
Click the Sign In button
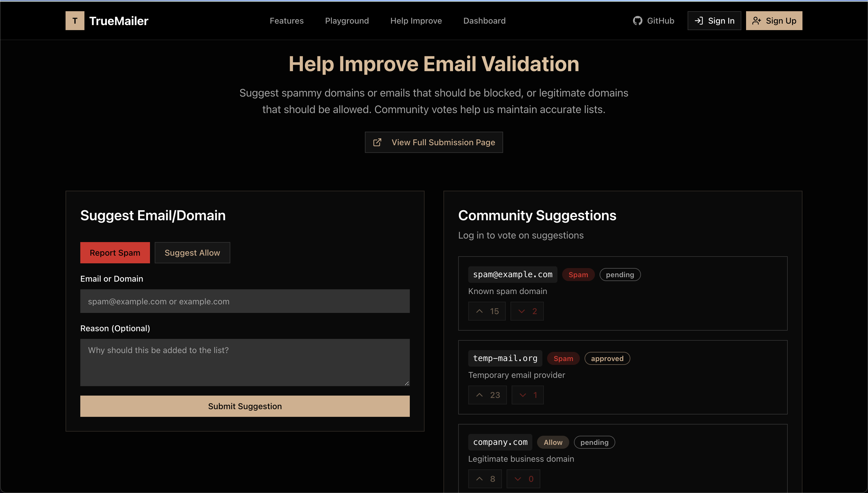(x=714, y=21)
